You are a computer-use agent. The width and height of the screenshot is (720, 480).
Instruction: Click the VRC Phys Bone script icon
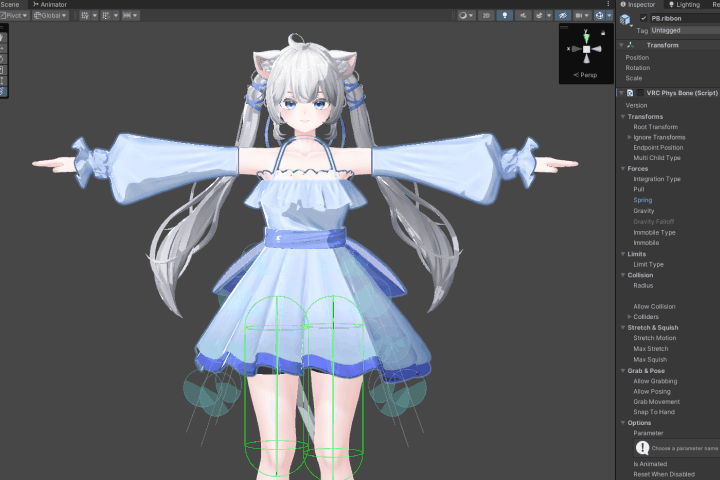click(x=630, y=93)
